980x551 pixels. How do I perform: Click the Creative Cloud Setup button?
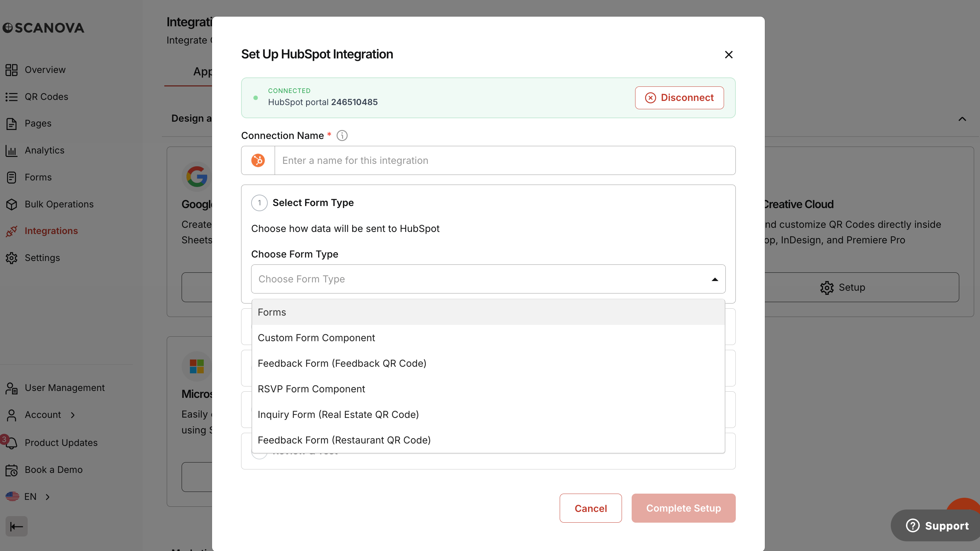(861, 288)
